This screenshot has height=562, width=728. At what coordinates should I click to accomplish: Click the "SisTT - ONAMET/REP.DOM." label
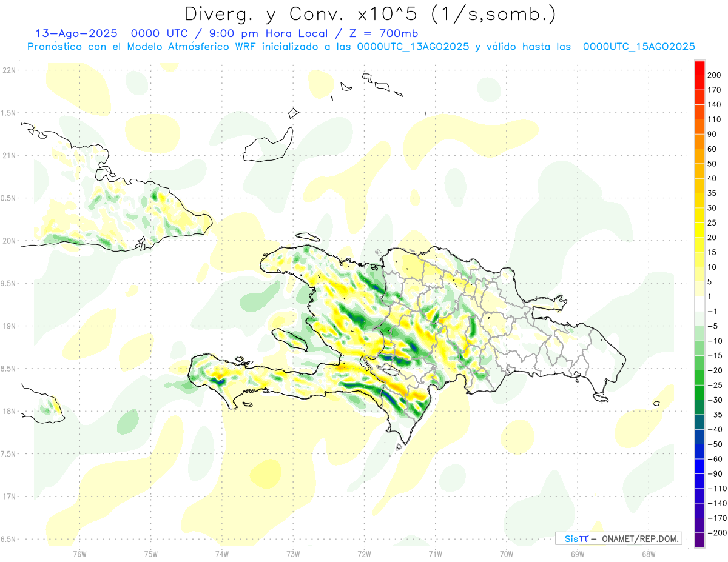[x=618, y=538]
